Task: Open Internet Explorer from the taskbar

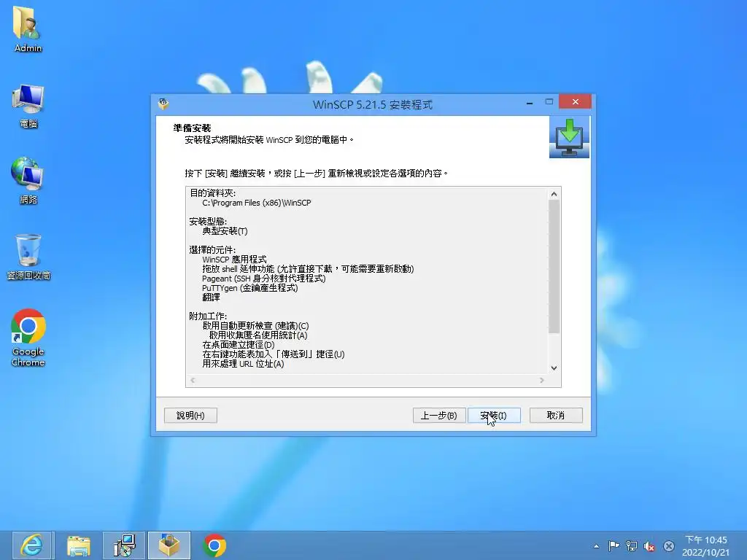Action: (33, 545)
